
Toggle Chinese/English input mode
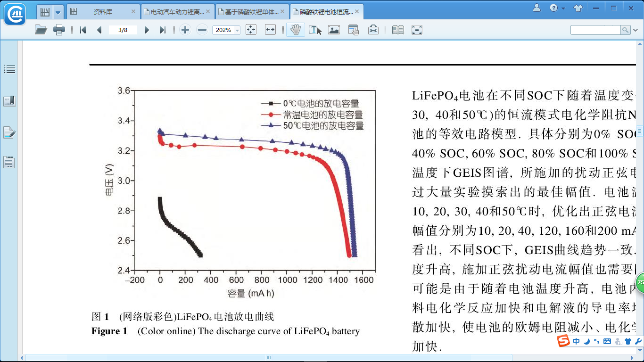pos(576,341)
